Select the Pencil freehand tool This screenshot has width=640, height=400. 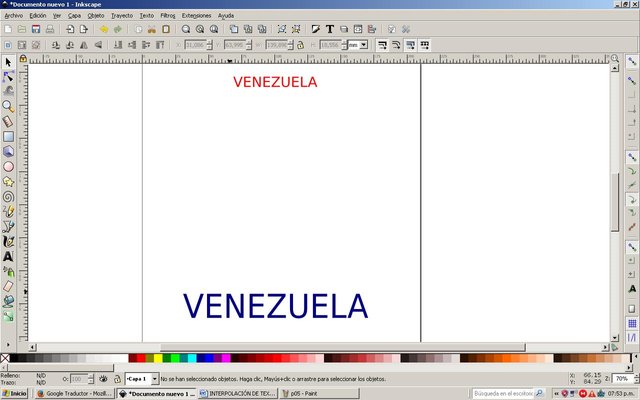(8, 211)
